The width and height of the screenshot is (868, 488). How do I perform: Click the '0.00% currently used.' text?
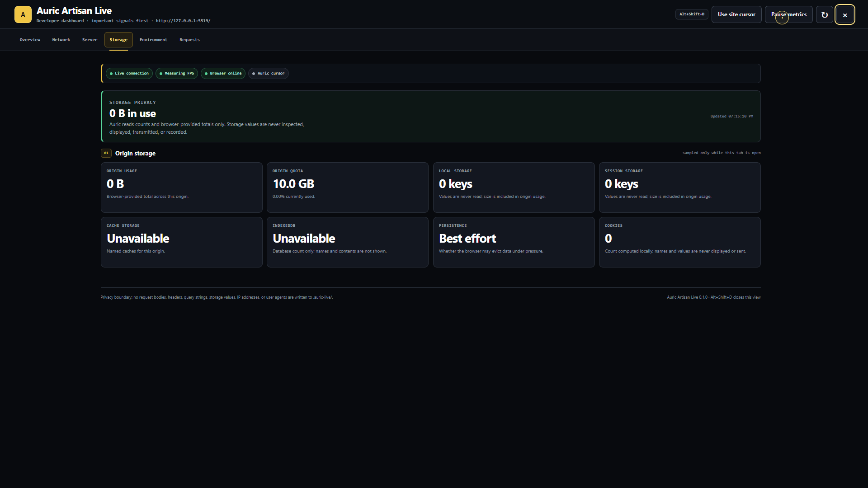tap(294, 197)
